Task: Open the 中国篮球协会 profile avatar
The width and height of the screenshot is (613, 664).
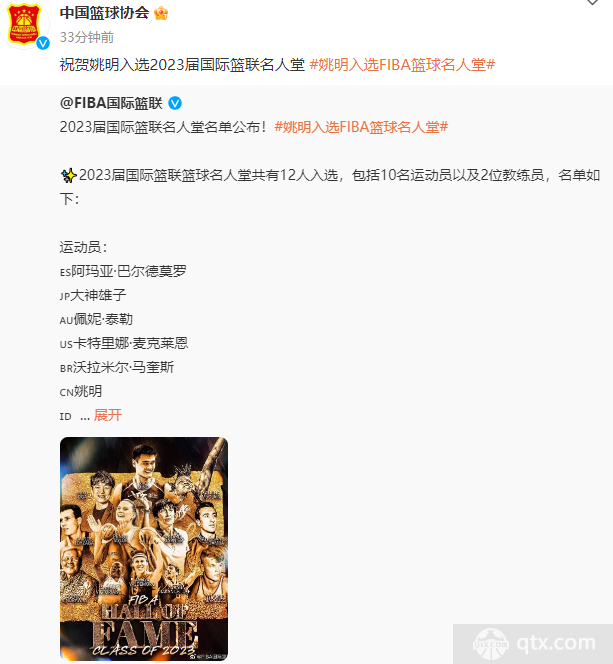Action: click(x=25, y=25)
